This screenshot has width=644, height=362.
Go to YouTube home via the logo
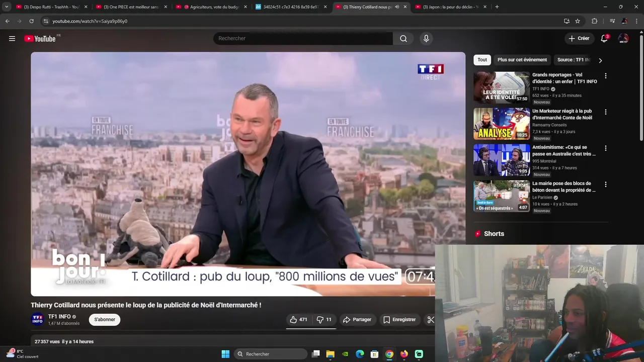coord(40,39)
